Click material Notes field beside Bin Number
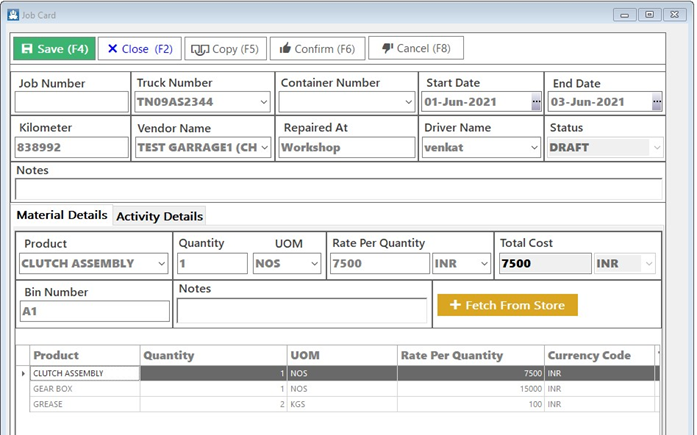This screenshot has width=697, height=435. [302, 310]
